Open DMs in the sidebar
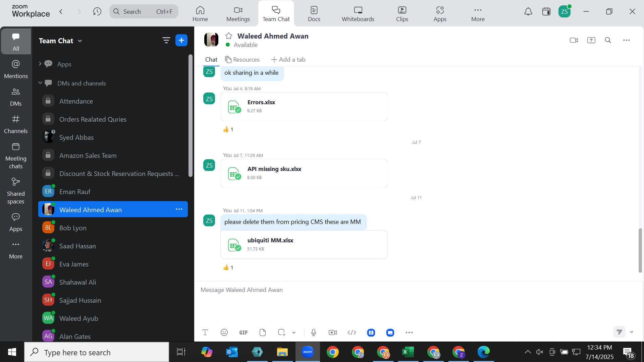Screen dimensions: 644x362 click(x=16, y=97)
